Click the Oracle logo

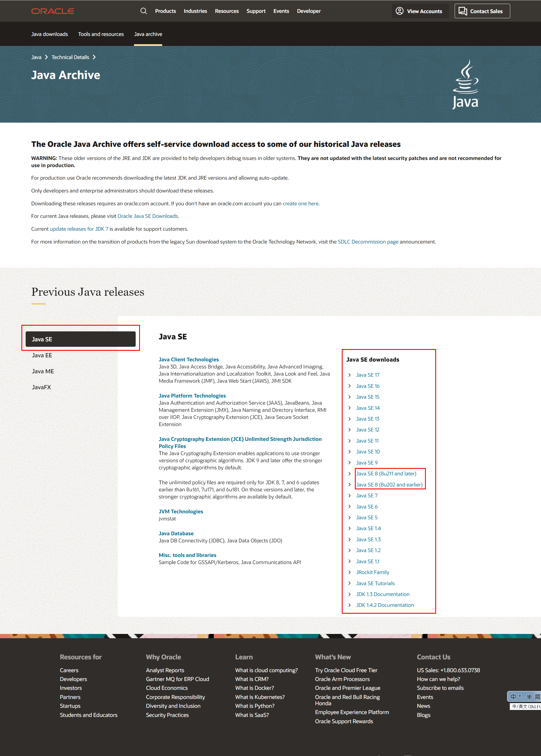tap(52, 11)
